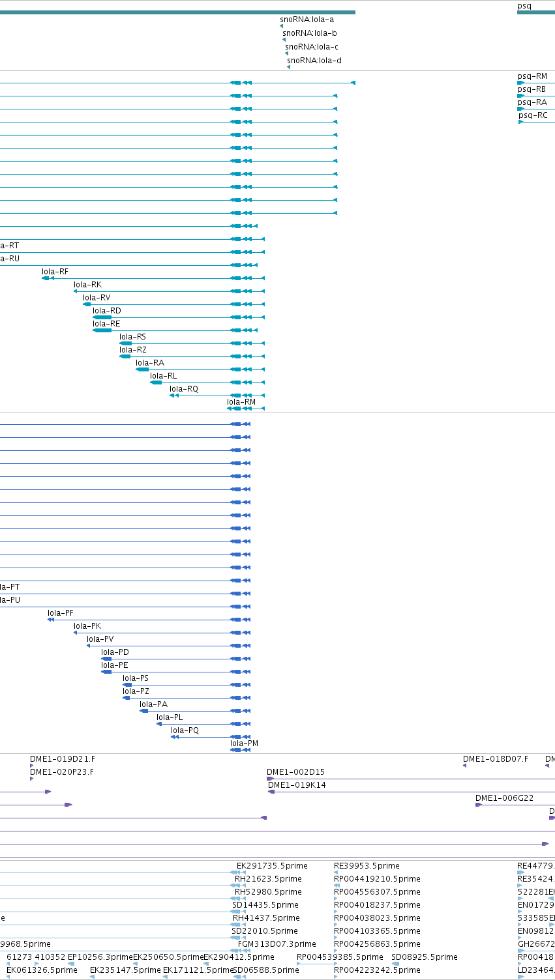Click on lola-RA transcript label
The width and height of the screenshot is (555, 980).
pos(150,363)
